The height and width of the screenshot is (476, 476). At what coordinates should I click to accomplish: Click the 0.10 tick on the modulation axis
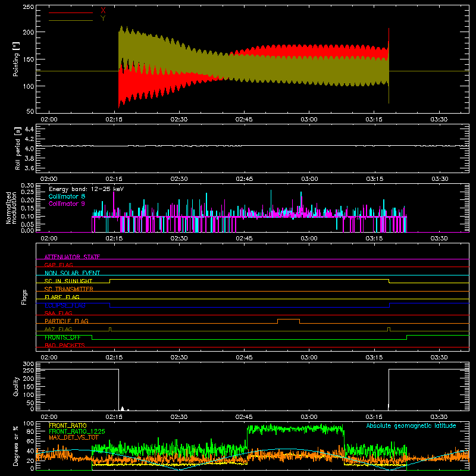[x=27, y=217]
